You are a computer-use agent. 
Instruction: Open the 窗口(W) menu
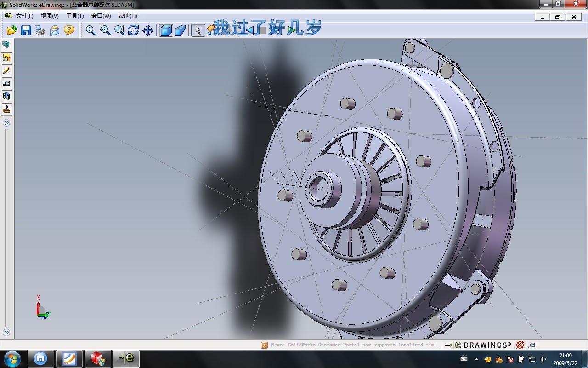pyautogui.click(x=101, y=16)
